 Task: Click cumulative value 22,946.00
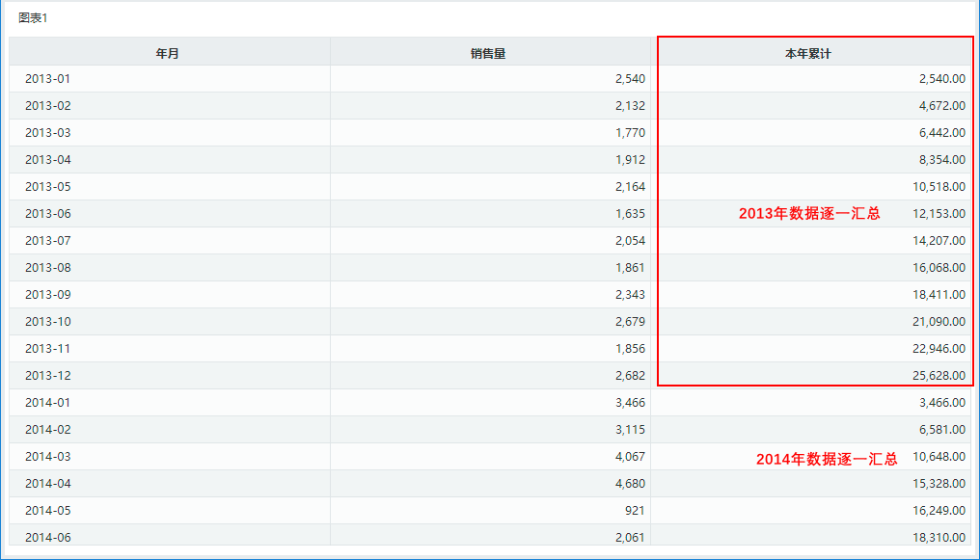[x=939, y=348]
